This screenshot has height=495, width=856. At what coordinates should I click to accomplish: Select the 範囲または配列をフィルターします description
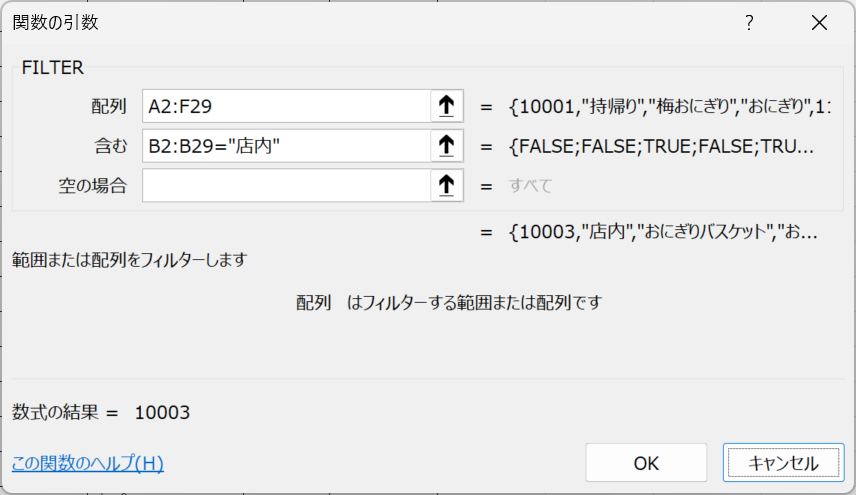click(x=130, y=260)
